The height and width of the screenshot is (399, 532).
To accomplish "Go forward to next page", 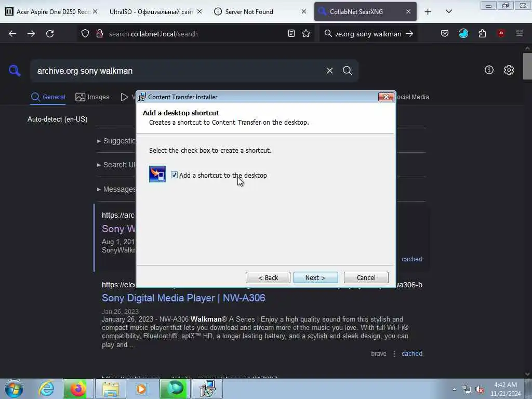I will point(31,34).
